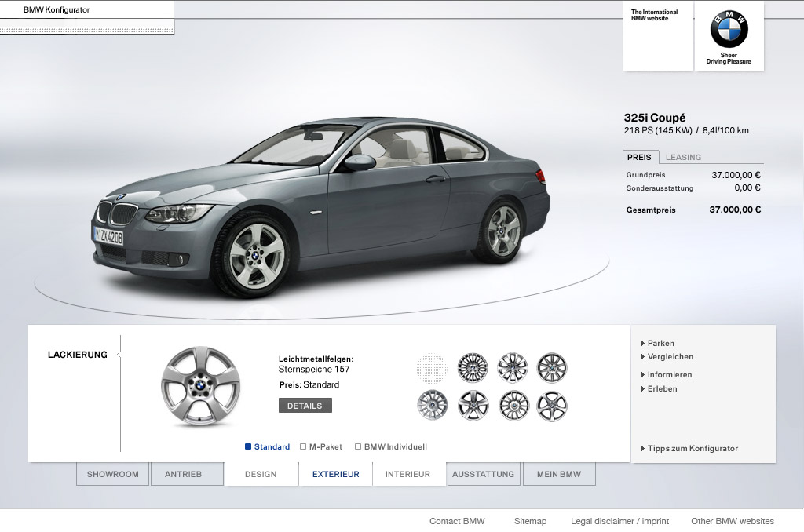The width and height of the screenshot is (804, 532).
Task: Select the M-Paket option
Action: click(321, 447)
